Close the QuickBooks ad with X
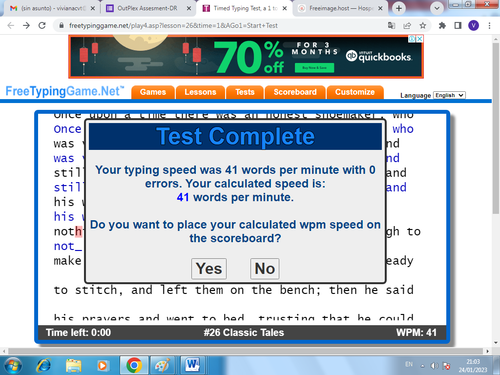 420,39
